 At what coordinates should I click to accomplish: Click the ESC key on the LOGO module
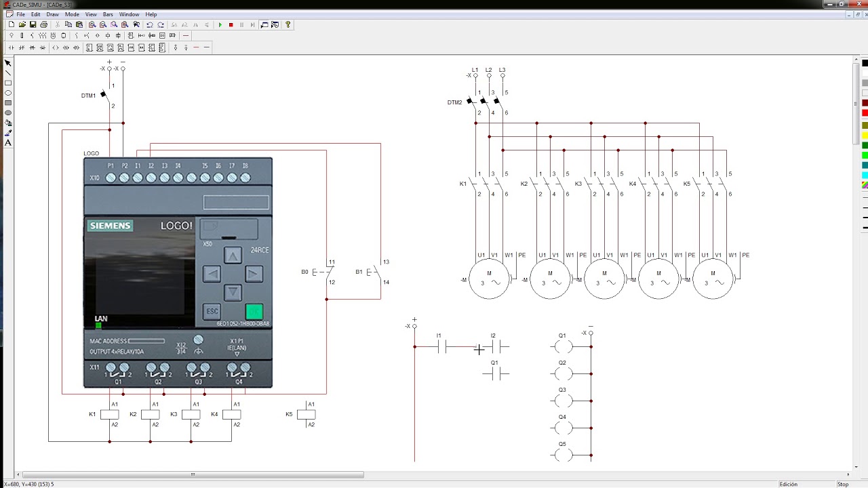click(x=212, y=311)
